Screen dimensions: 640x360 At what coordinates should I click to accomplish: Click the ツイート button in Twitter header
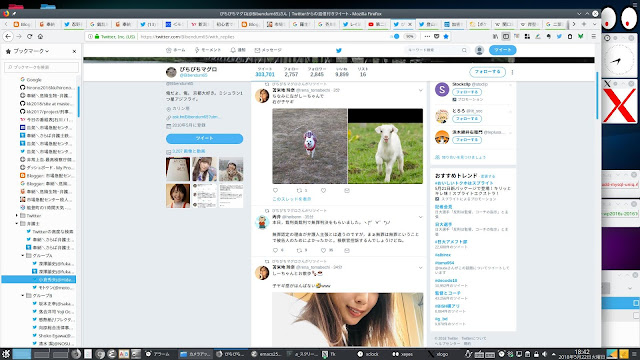point(502,50)
